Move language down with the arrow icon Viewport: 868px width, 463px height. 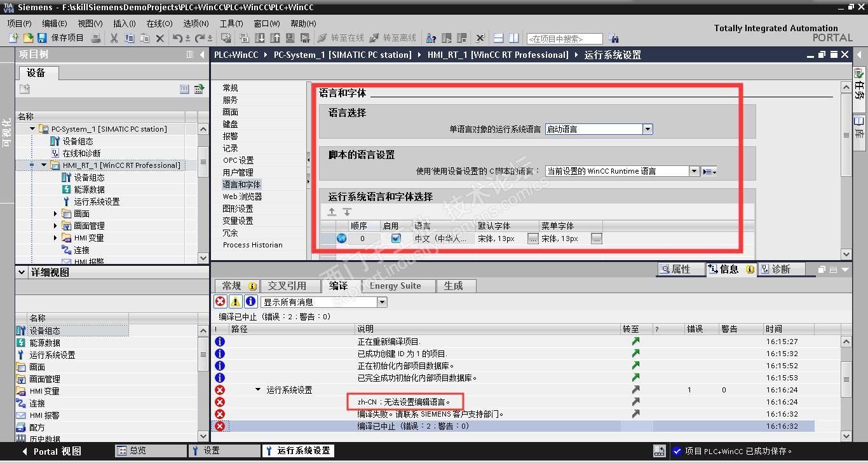347,212
